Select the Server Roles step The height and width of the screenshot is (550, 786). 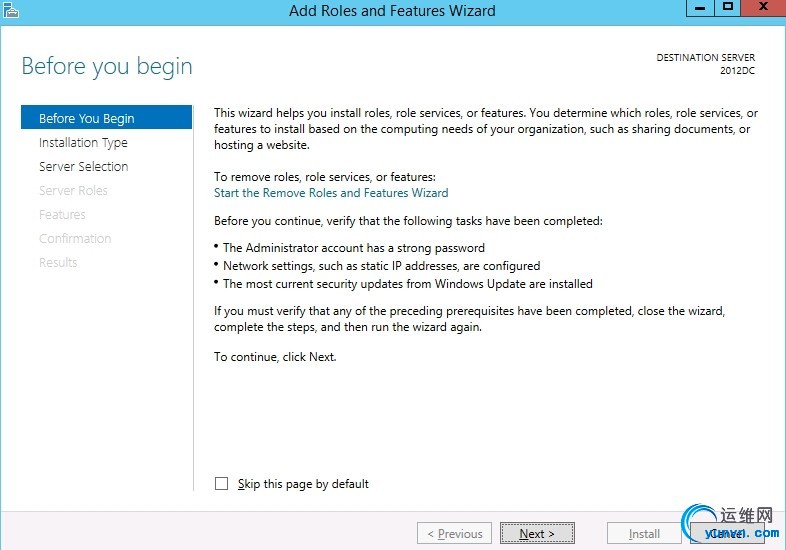(x=73, y=190)
